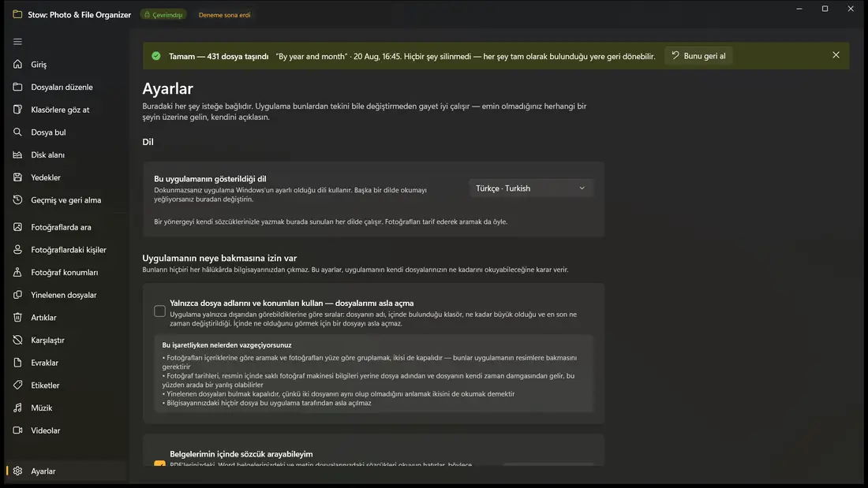This screenshot has width=868, height=488.
Task: Open the Artıklar trash icon
Action: (x=17, y=318)
